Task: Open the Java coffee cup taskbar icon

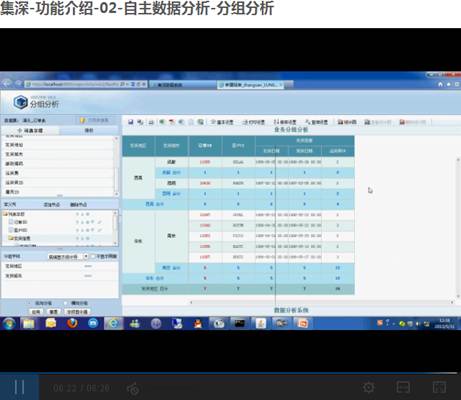Action: (x=261, y=323)
